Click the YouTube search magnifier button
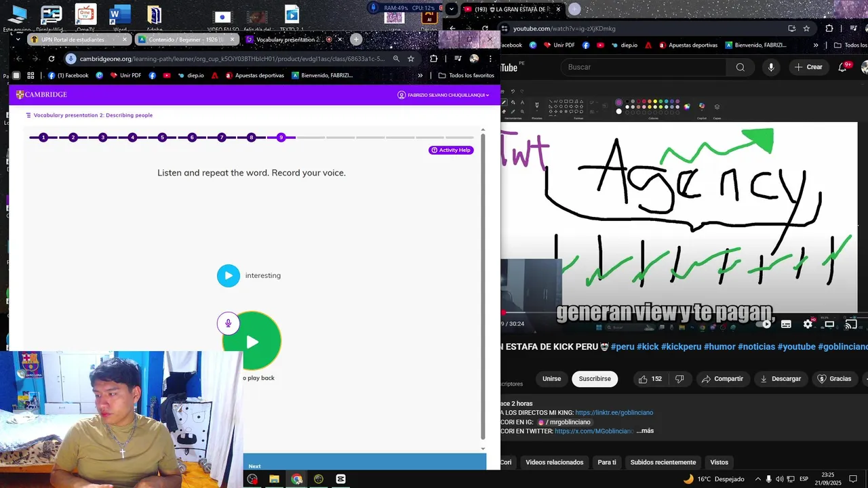This screenshot has height=488, width=868. [x=740, y=67]
